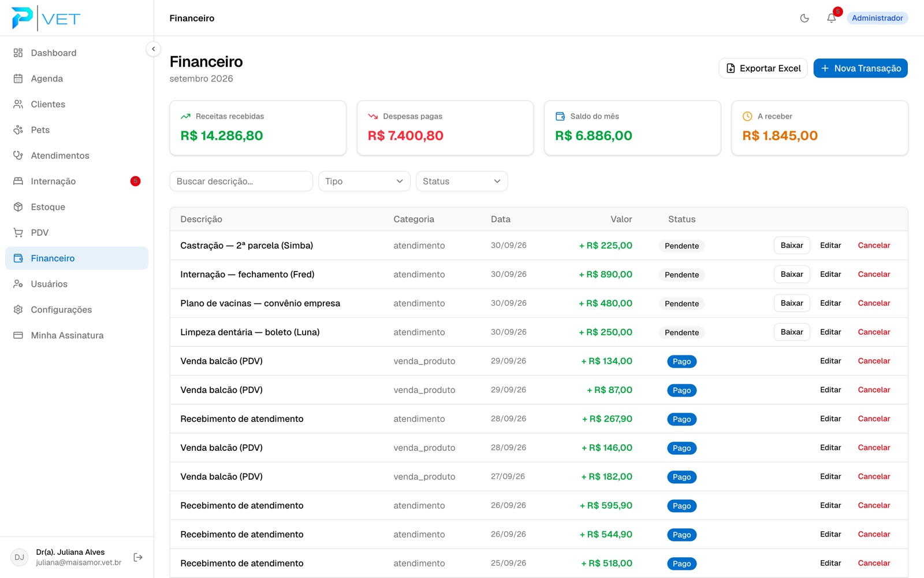This screenshot has height=578, width=924.
Task: Click the Data column header
Action: (501, 219)
